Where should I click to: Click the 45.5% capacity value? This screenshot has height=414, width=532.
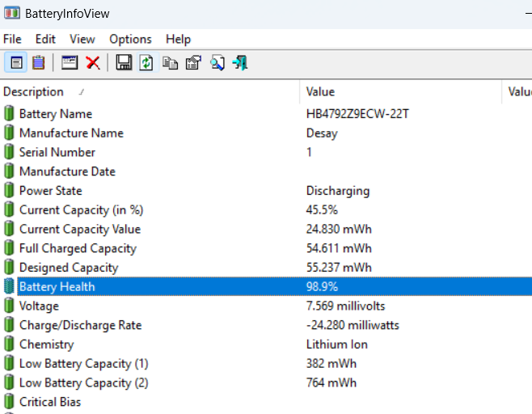322,209
